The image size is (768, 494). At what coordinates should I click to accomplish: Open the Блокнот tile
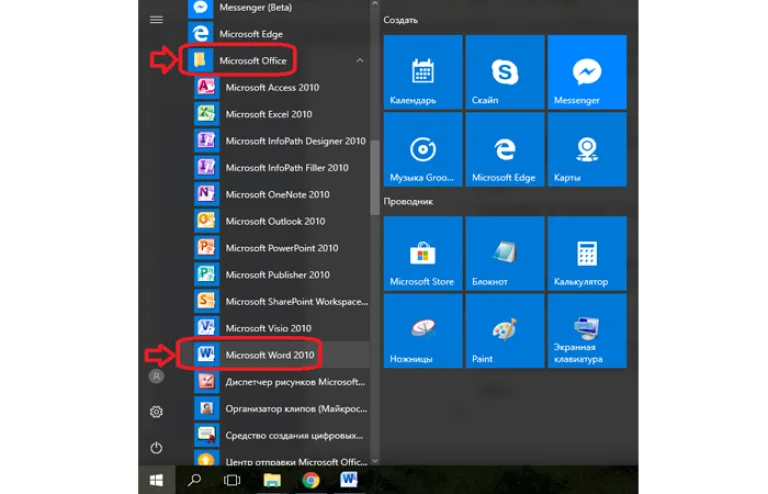(505, 253)
